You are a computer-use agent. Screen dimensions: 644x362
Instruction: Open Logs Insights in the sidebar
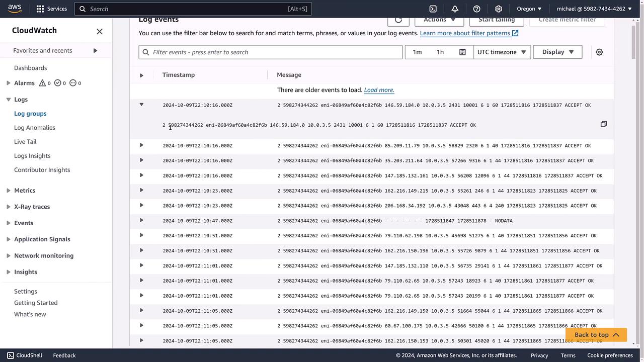32,156
